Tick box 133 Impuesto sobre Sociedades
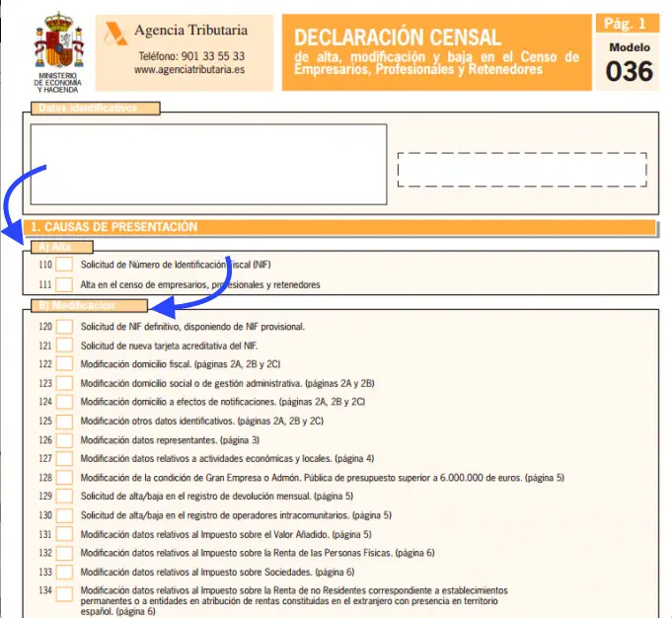Viewport: 672px width, 618px height. coord(64,572)
